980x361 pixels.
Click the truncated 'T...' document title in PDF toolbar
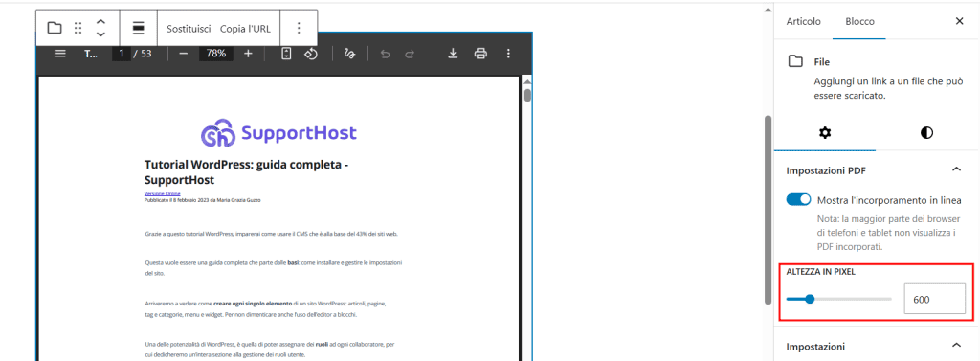(x=91, y=54)
